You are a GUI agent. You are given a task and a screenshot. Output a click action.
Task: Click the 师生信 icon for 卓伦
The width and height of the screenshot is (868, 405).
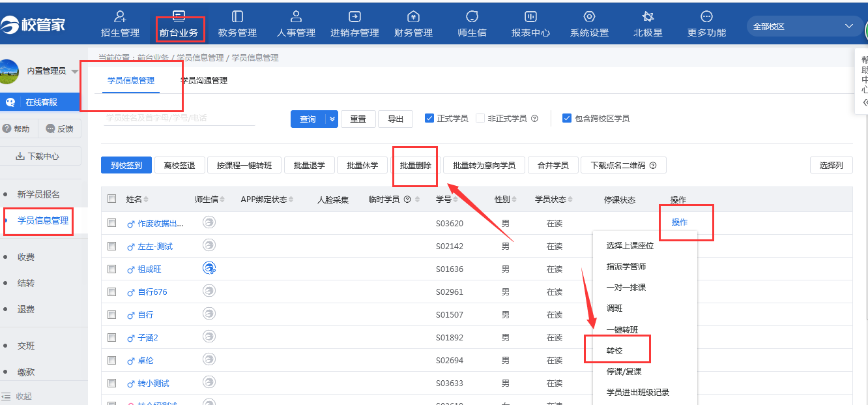(209, 359)
